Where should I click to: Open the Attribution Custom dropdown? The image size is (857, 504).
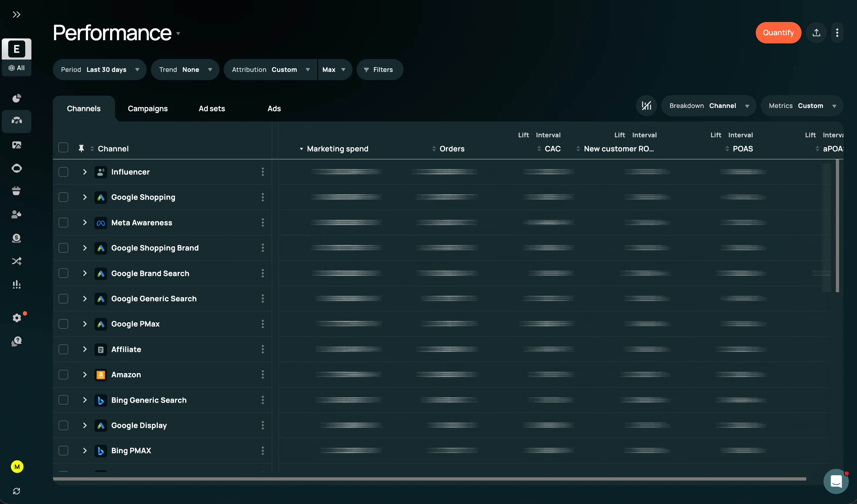[270, 70]
